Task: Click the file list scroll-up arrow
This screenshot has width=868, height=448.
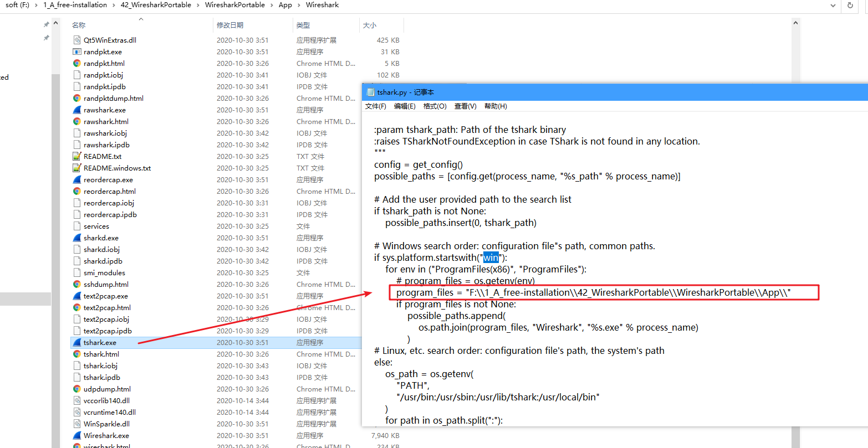Action: [795, 23]
